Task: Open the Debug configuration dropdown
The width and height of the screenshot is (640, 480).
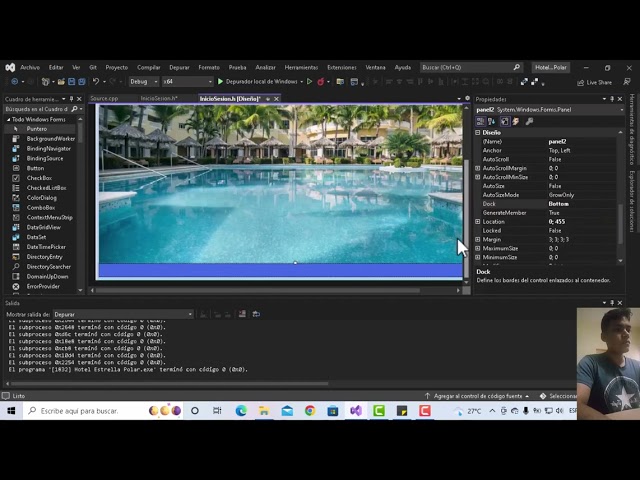Action: click(x=144, y=82)
